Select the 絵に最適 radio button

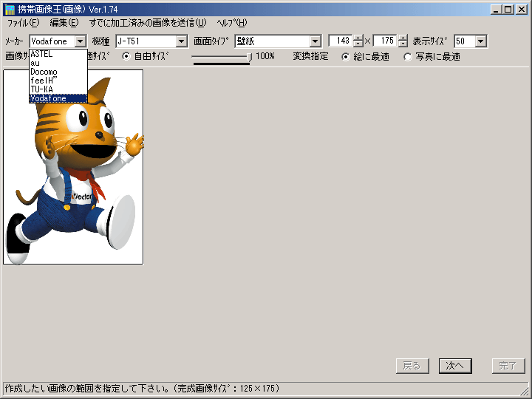(x=345, y=57)
